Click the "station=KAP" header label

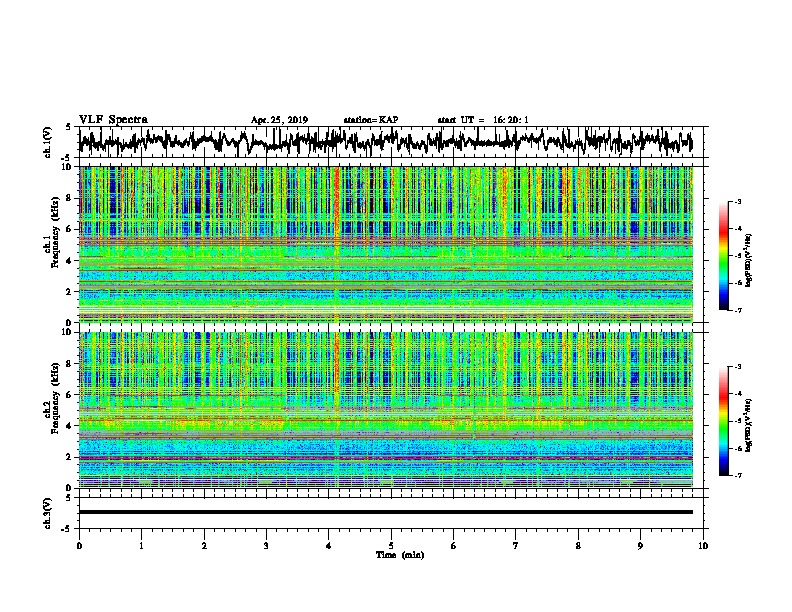click(371, 120)
